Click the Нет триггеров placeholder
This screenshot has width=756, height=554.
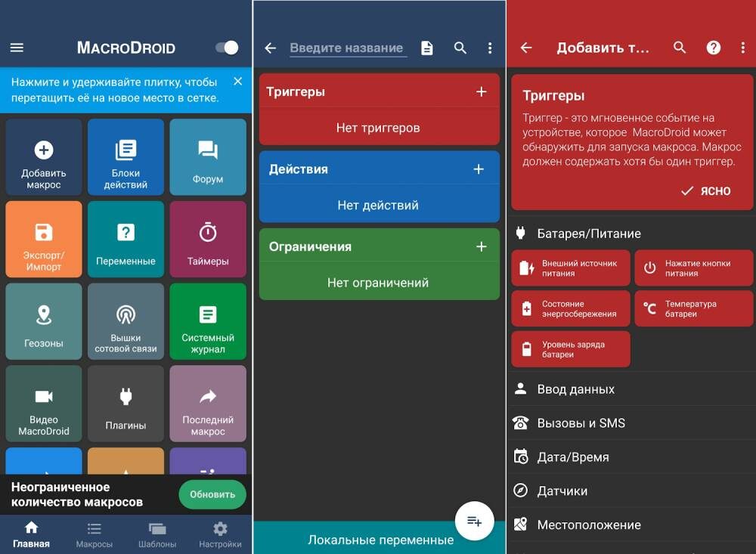379,128
